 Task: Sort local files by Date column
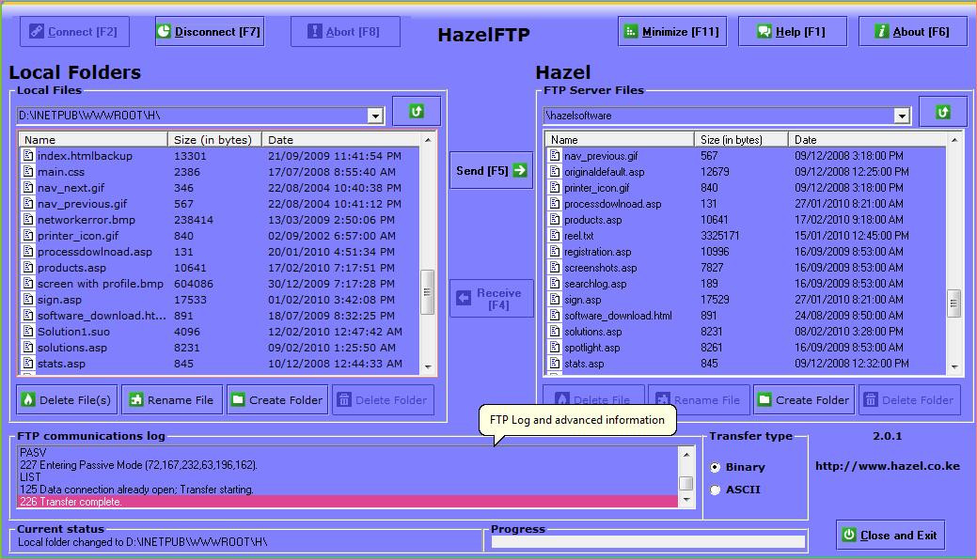(341, 140)
